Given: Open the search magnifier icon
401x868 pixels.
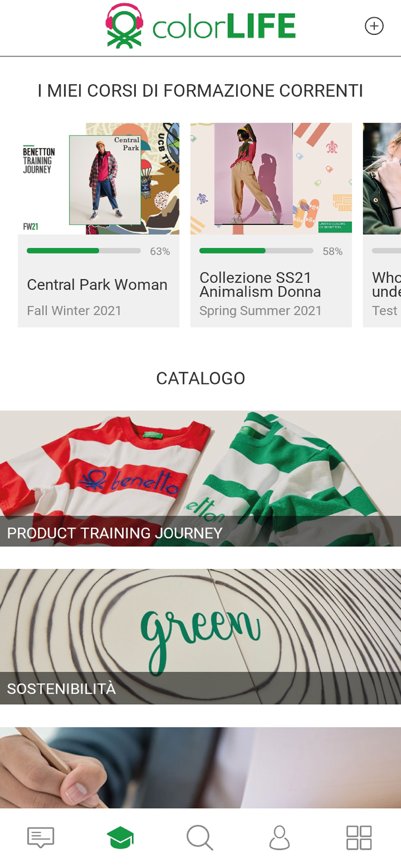Looking at the screenshot, I should 200,838.
